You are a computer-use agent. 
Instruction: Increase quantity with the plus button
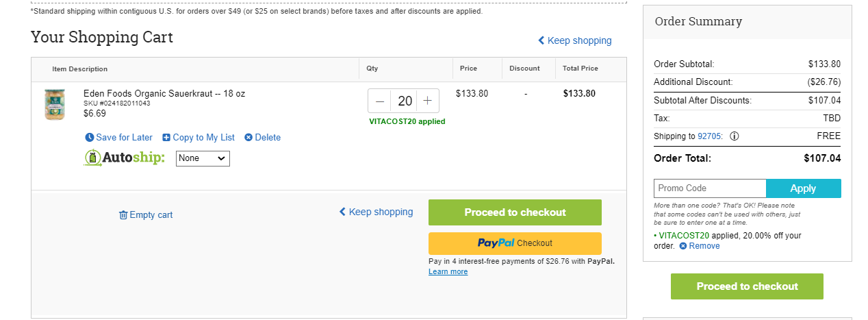428,101
